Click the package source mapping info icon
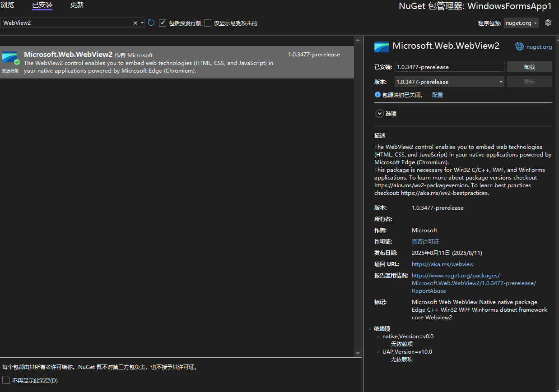This screenshot has height=392, width=559. pos(377,95)
